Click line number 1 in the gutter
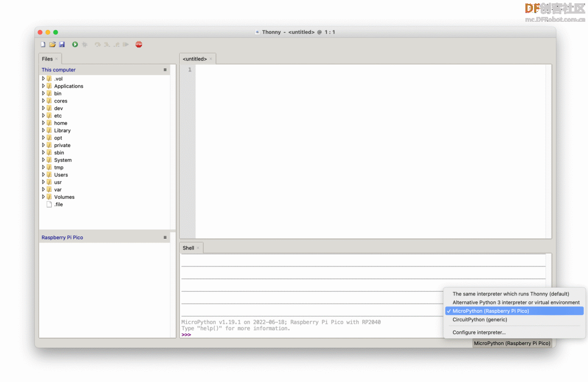Viewport: 588px width, 382px height. coord(190,70)
